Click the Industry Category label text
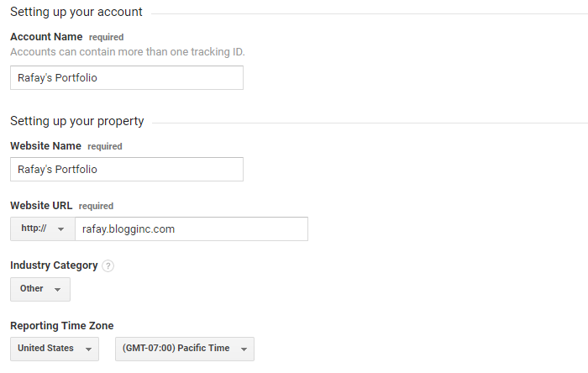Image resolution: width=588 pixels, height=373 pixels. tap(54, 265)
